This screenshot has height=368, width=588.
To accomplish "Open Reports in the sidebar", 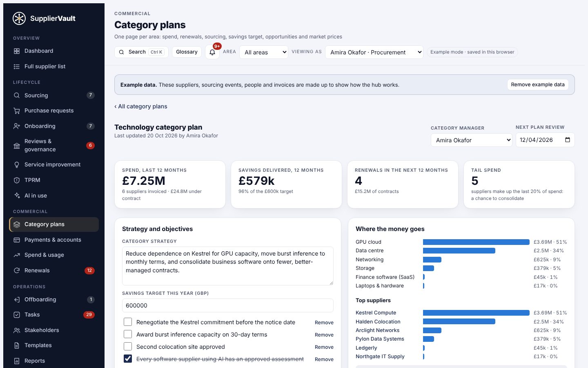I will 54,361.
